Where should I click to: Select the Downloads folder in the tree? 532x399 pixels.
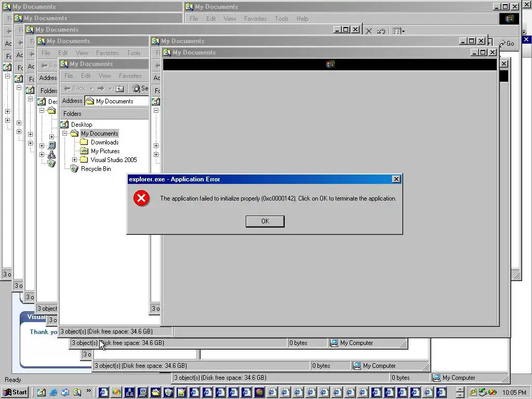(x=104, y=142)
